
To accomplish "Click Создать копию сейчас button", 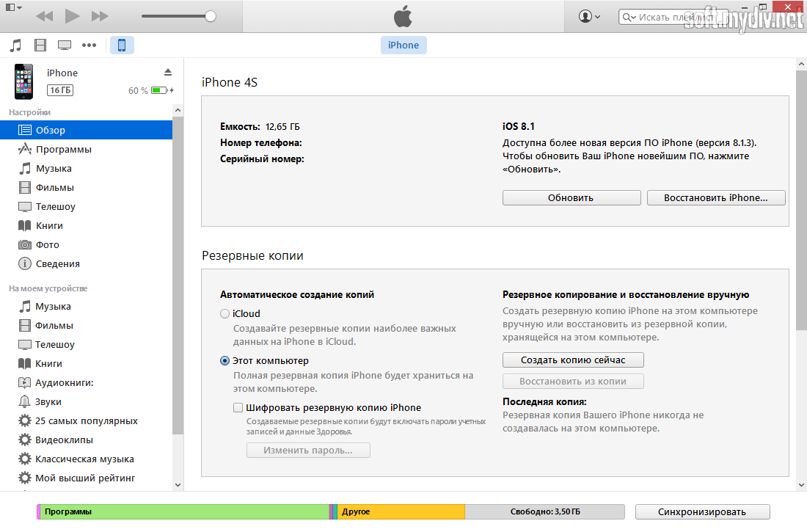I will 573,360.
